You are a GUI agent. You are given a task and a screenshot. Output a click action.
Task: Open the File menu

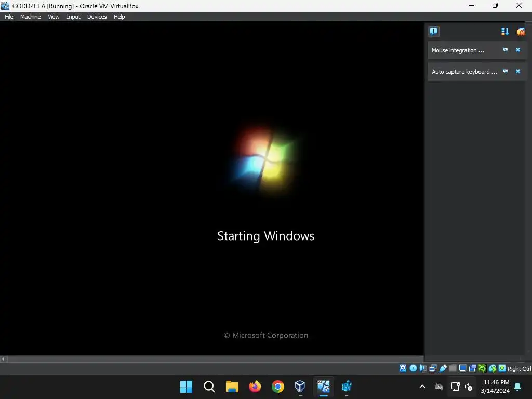9,17
